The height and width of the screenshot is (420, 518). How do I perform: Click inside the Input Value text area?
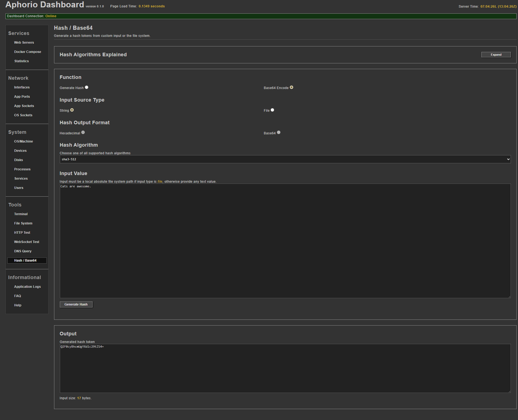click(x=285, y=240)
